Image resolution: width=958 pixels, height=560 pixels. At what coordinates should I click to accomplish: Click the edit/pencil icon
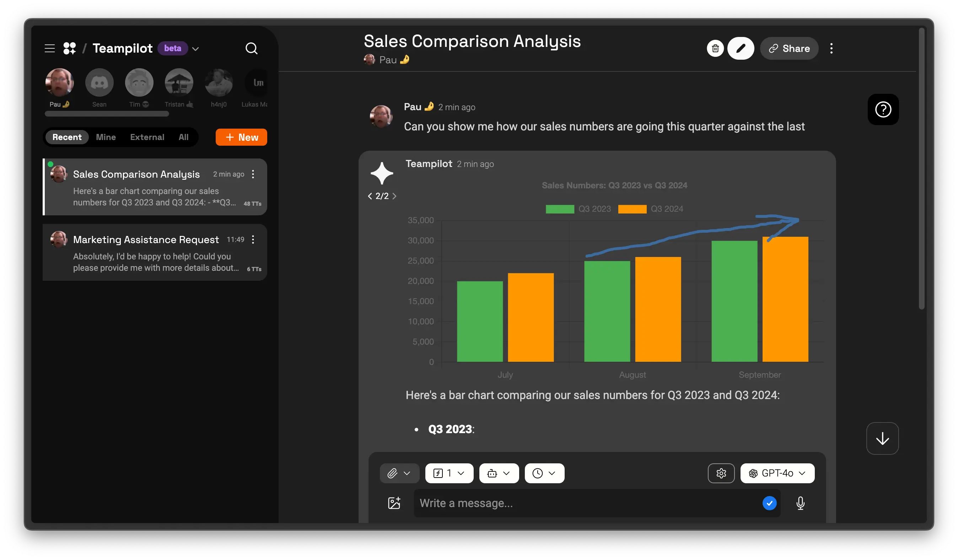[741, 47]
